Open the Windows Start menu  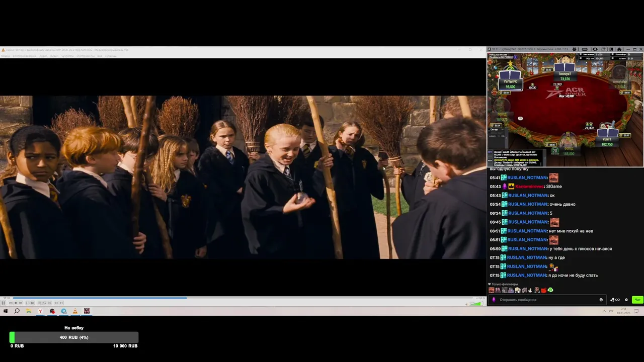click(6, 311)
